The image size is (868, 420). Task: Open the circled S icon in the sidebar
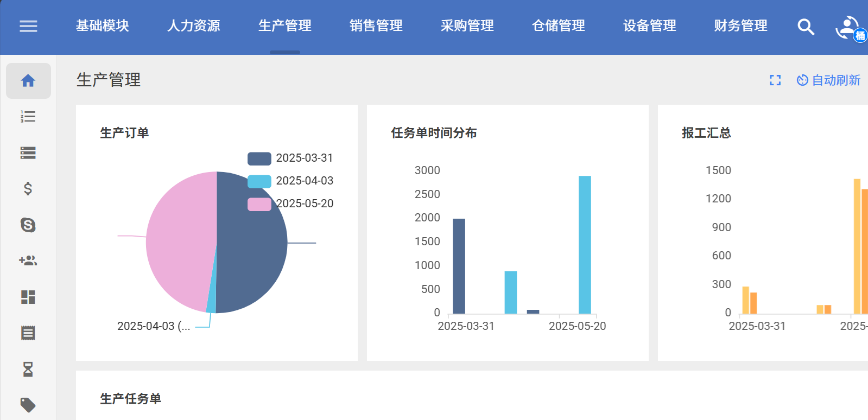point(28,225)
